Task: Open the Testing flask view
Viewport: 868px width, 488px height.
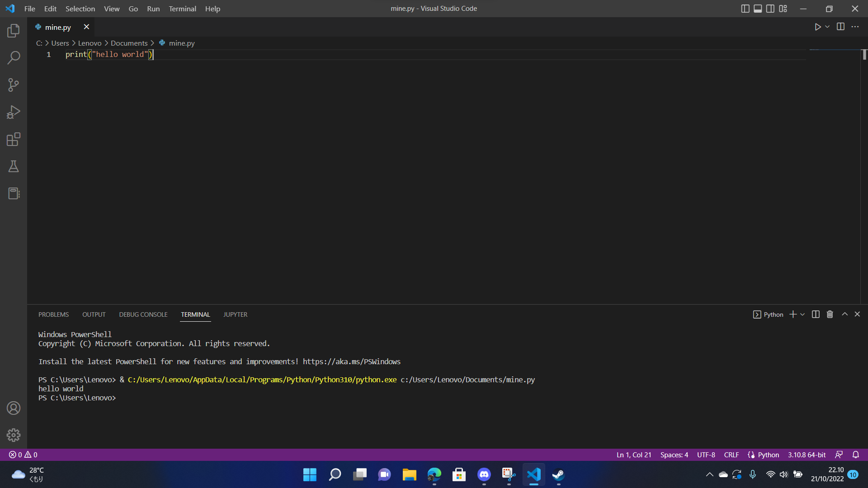Action: pyautogui.click(x=14, y=166)
